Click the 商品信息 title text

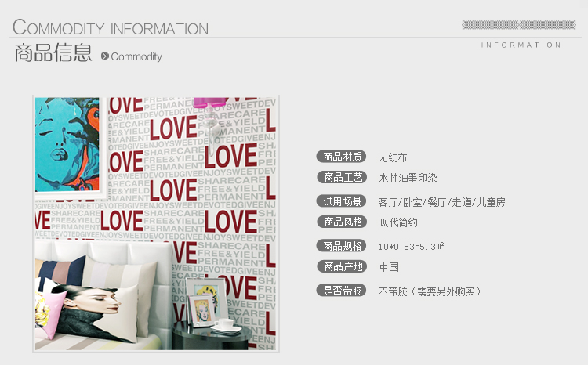tap(53, 52)
